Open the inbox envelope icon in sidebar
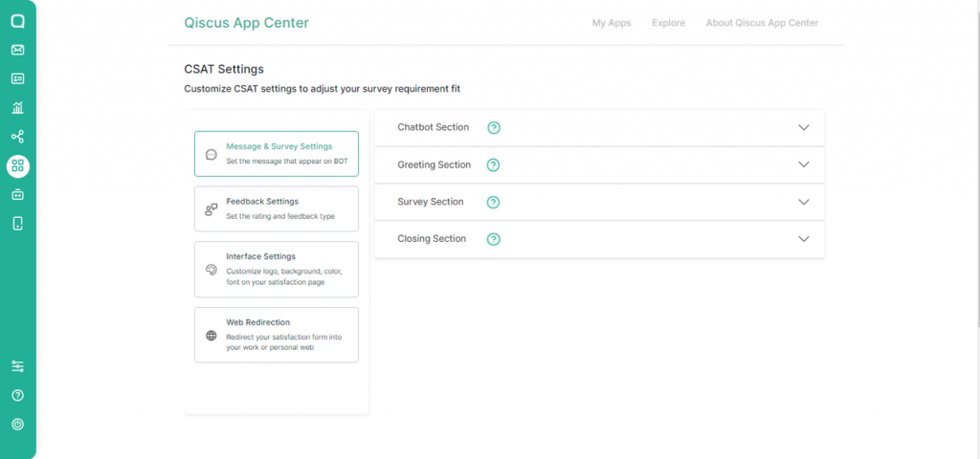The height and width of the screenshot is (459, 980). click(x=17, y=50)
